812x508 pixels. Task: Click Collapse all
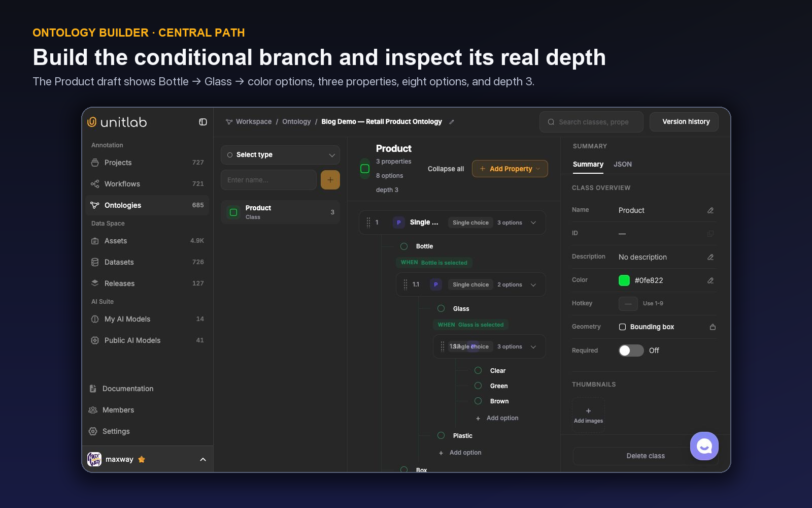pyautogui.click(x=446, y=169)
